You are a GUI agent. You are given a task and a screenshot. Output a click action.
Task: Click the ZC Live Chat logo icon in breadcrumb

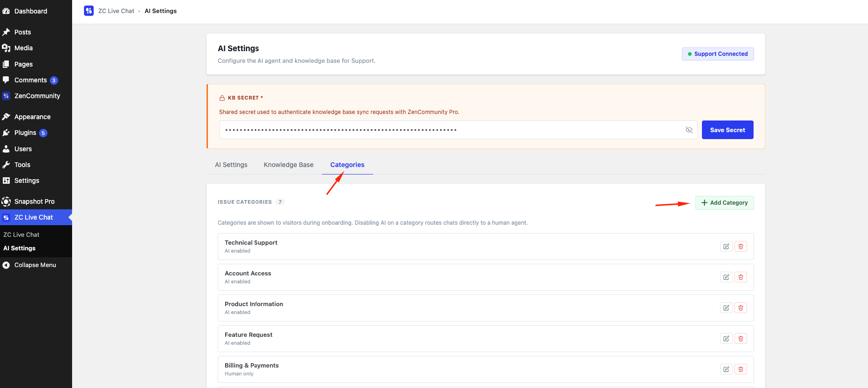coord(89,11)
